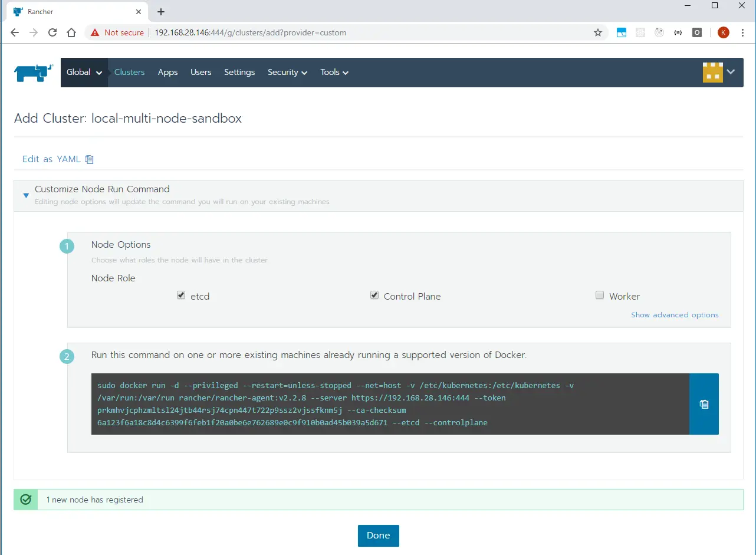
Task: Click the clipboard icon beside Edit as YAML
Action: point(89,159)
